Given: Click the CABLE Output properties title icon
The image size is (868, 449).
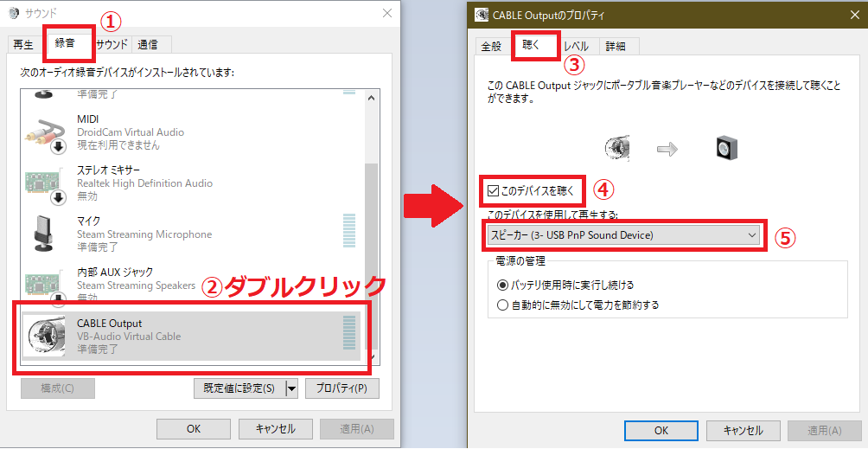Looking at the screenshot, I should coord(482,15).
